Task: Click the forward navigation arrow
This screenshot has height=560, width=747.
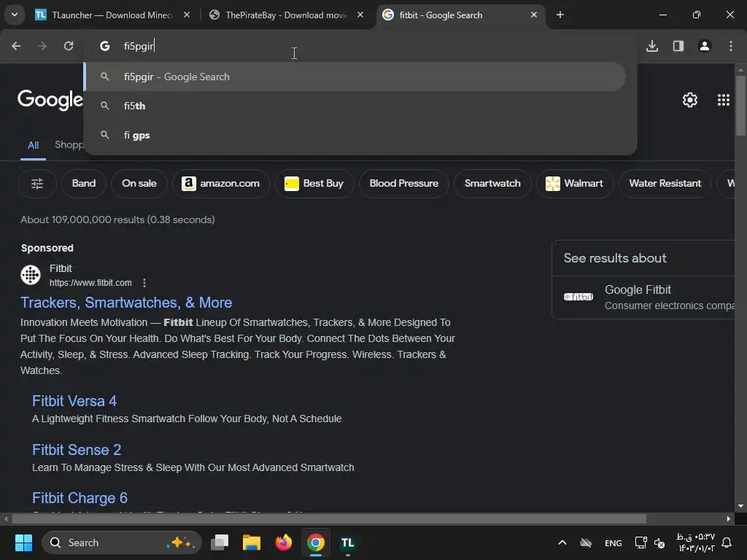Action: (42, 46)
